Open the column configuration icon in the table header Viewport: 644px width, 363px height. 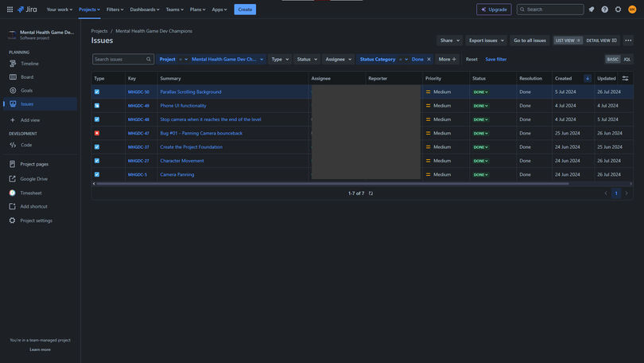coord(625,78)
